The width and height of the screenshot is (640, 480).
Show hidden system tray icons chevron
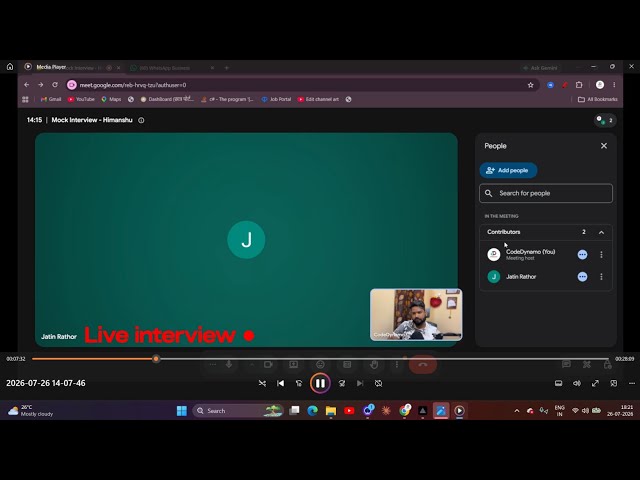click(517, 411)
